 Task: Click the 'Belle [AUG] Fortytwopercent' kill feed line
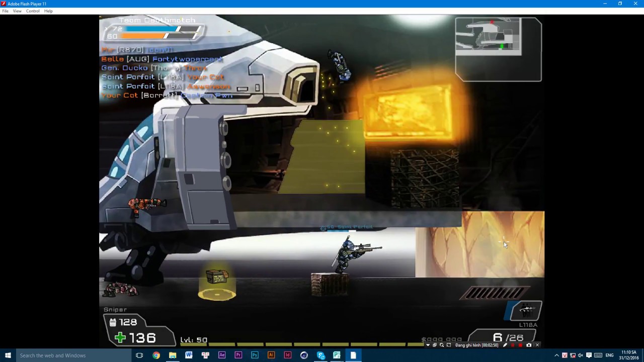point(162,59)
